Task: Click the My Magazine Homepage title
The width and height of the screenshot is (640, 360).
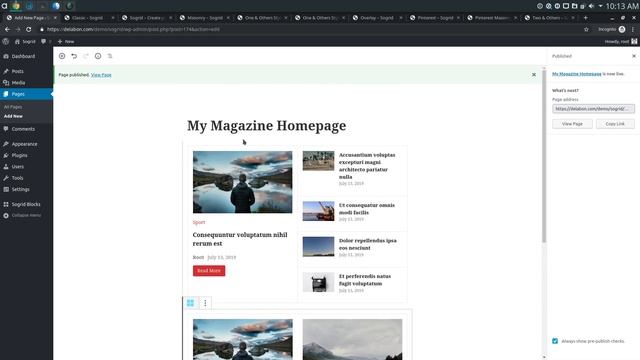Action: coord(267,126)
